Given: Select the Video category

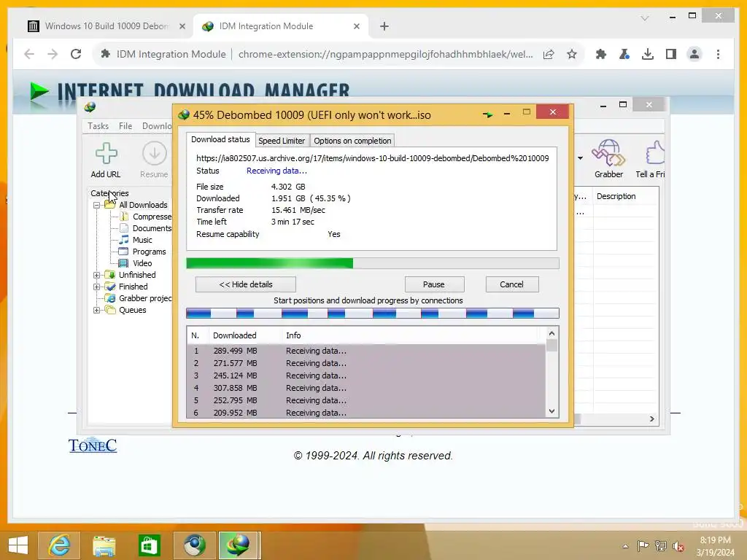Looking at the screenshot, I should click(x=135, y=263).
